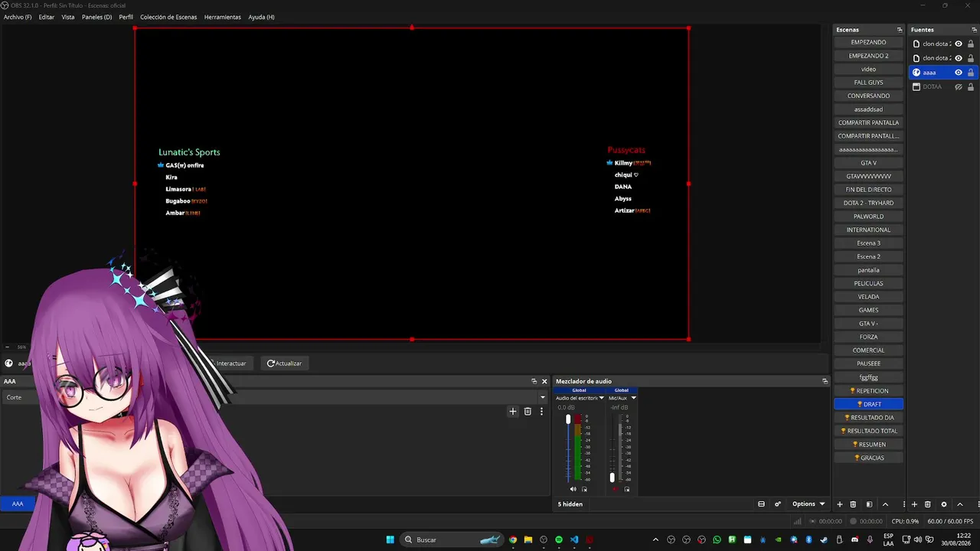Hide the first clon dota source
The height and width of the screenshot is (551, 980).
959,44
